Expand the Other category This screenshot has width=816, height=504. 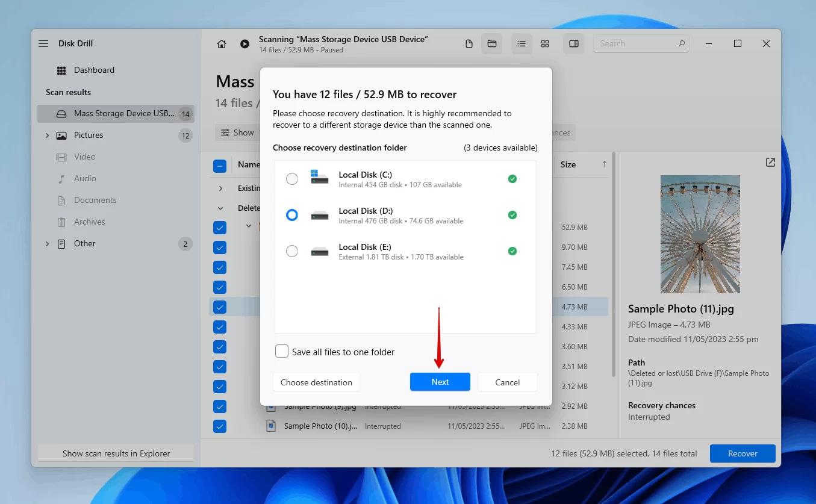[x=47, y=244]
